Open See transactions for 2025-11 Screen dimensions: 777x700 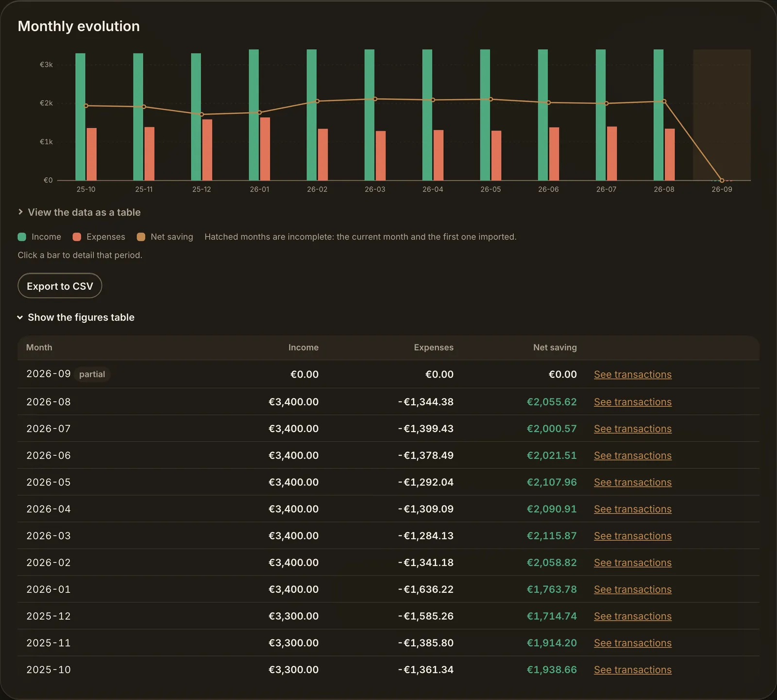coord(633,643)
